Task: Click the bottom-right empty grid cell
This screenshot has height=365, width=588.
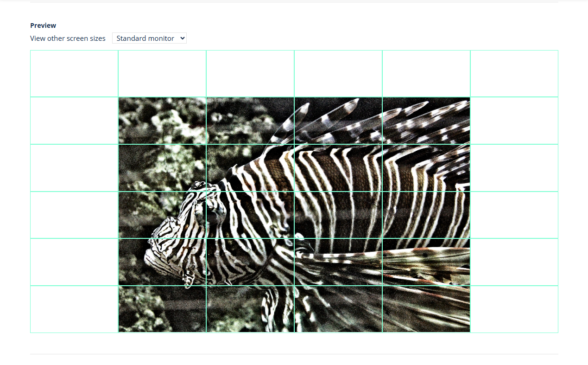Action: (x=514, y=309)
